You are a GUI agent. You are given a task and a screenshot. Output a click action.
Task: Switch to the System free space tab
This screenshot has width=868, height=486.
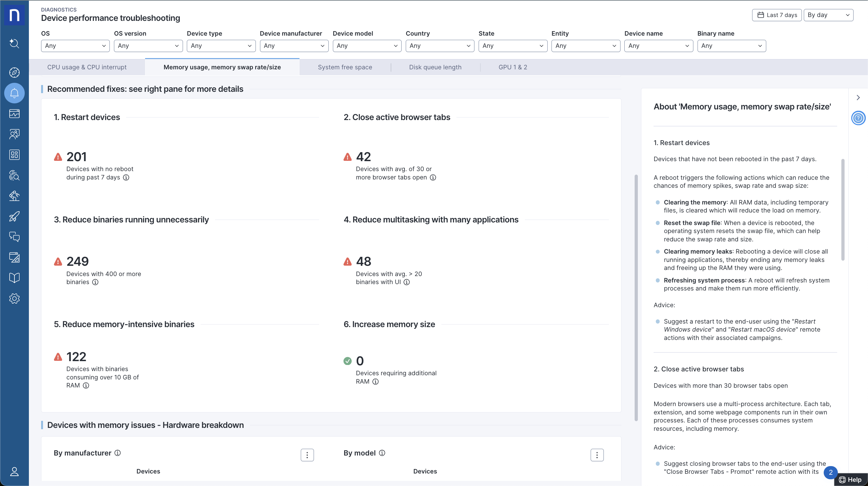[x=345, y=67]
